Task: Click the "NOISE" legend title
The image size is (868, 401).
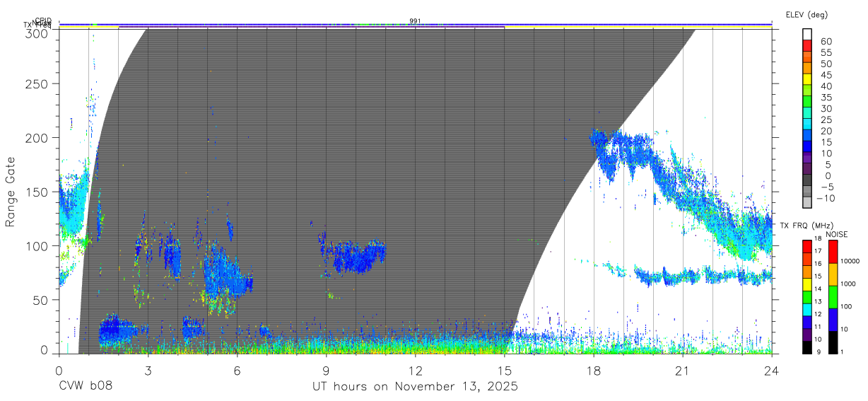Action: pyautogui.click(x=836, y=234)
